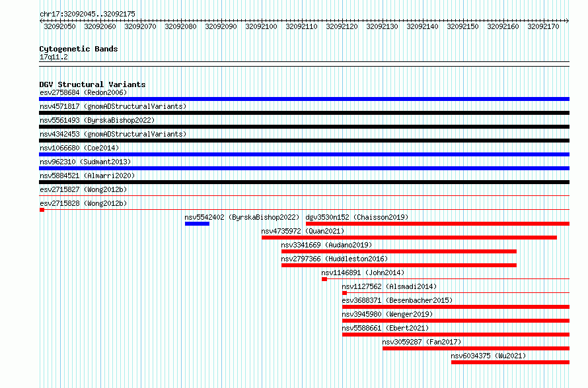
Task: Select the 'Cytogenetic Bands' track heading
Action: coord(79,49)
